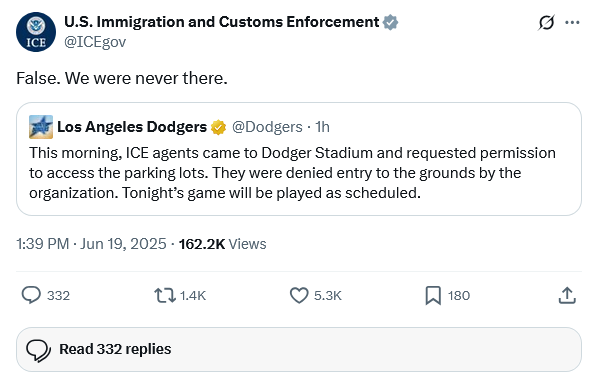Click the 1.4K repost count
Viewport: 598px width, 380px height.
(193, 296)
